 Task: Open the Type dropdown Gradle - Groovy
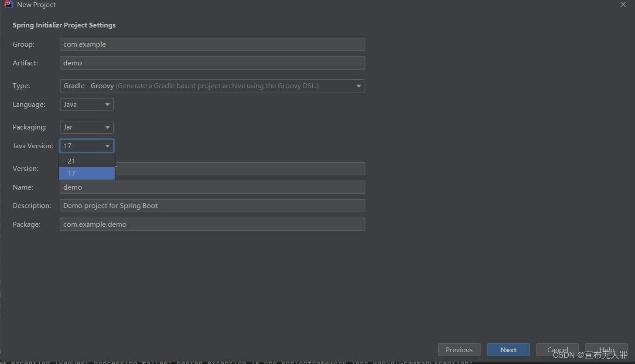[212, 86]
